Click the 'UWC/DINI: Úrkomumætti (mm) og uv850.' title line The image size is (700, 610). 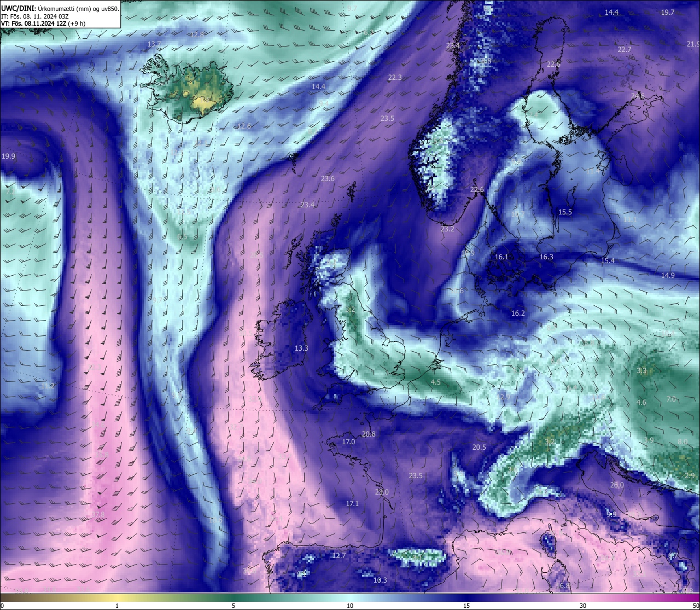60,8
